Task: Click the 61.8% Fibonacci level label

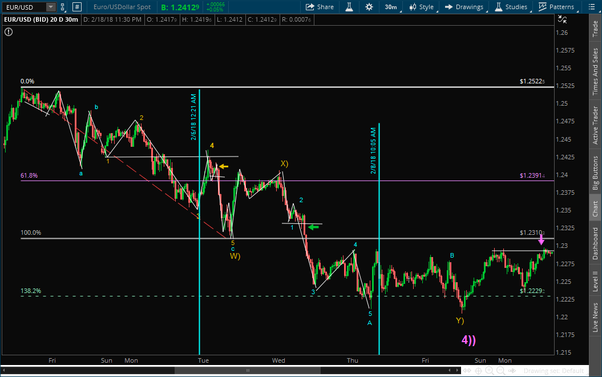Action: point(29,175)
